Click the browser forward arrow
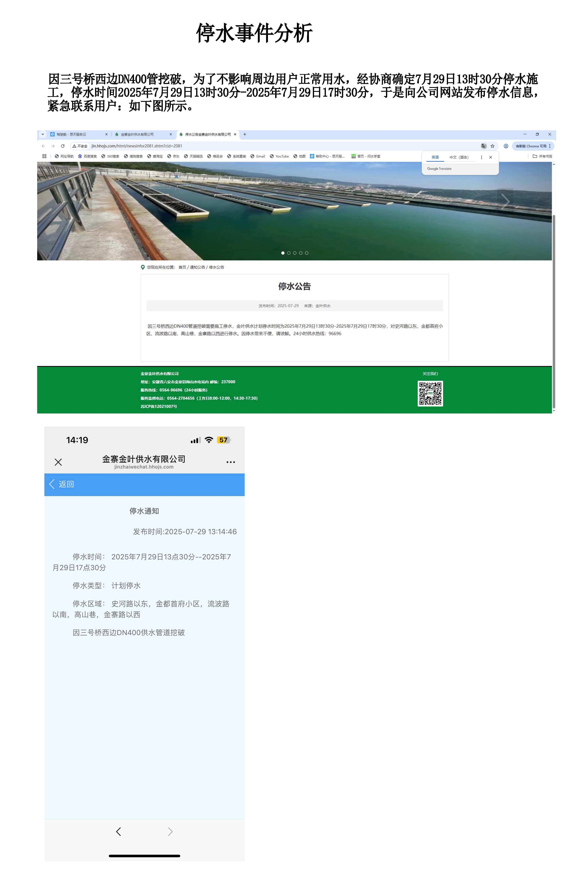Viewport: 588px width, 872px height. point(53,146)
